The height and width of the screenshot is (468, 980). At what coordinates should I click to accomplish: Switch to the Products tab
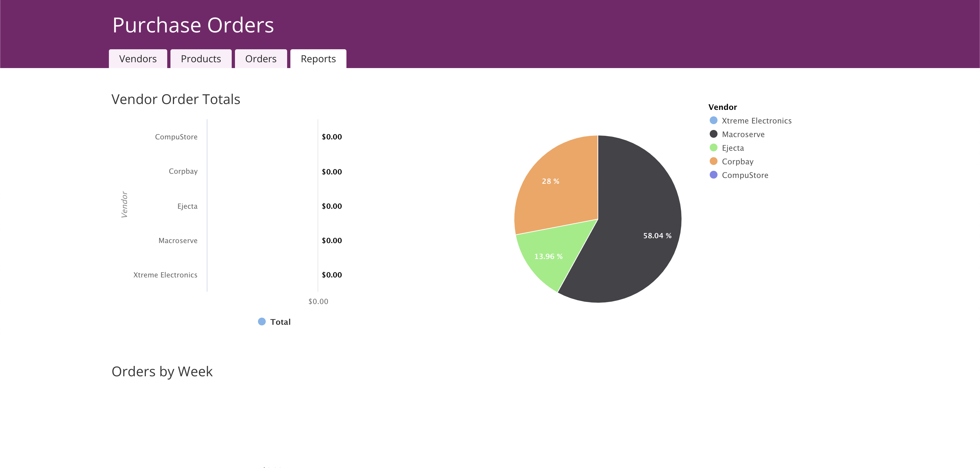(201, 59)
